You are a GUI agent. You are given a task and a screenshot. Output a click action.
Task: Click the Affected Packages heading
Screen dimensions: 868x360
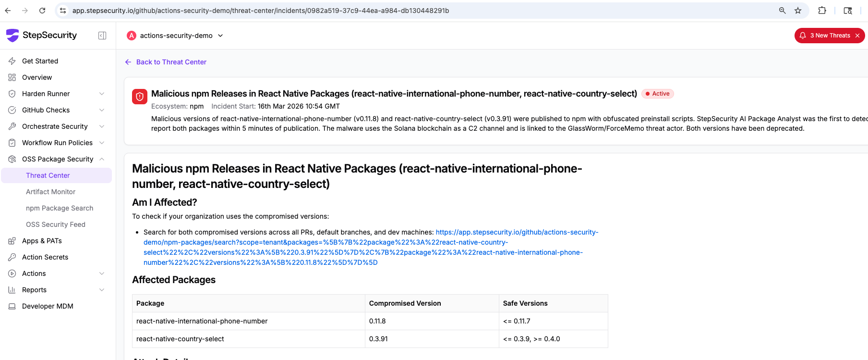tap(174, 280)
